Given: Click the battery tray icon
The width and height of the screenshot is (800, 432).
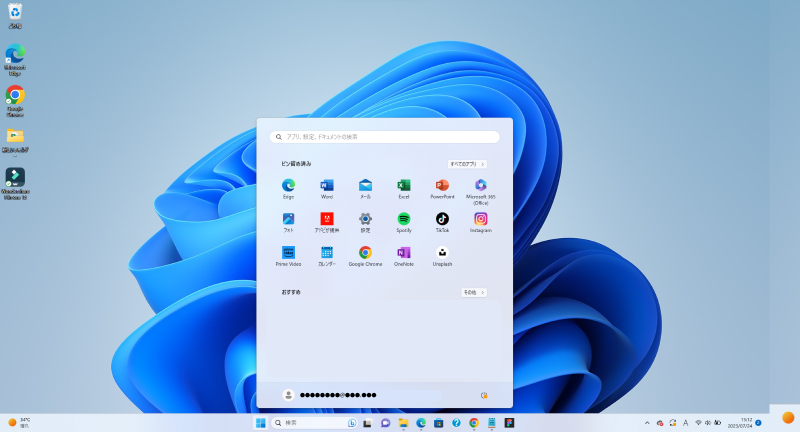Looking at the screenshot, I should (717, 423).
